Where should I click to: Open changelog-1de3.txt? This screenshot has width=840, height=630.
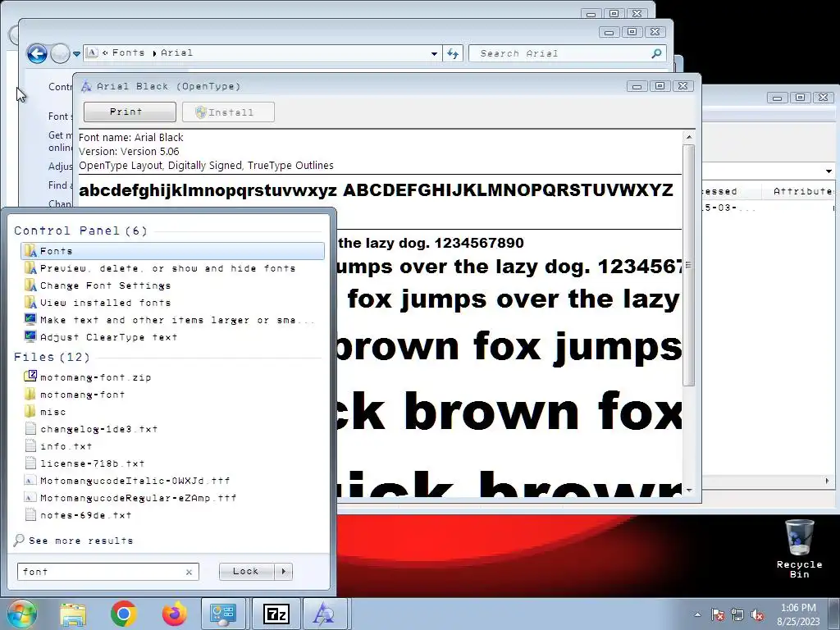coord(172,429)
